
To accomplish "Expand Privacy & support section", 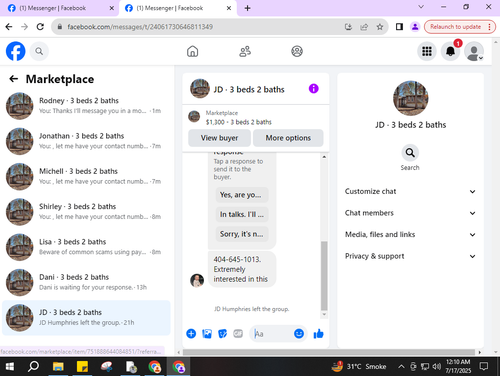I will 410,256.
